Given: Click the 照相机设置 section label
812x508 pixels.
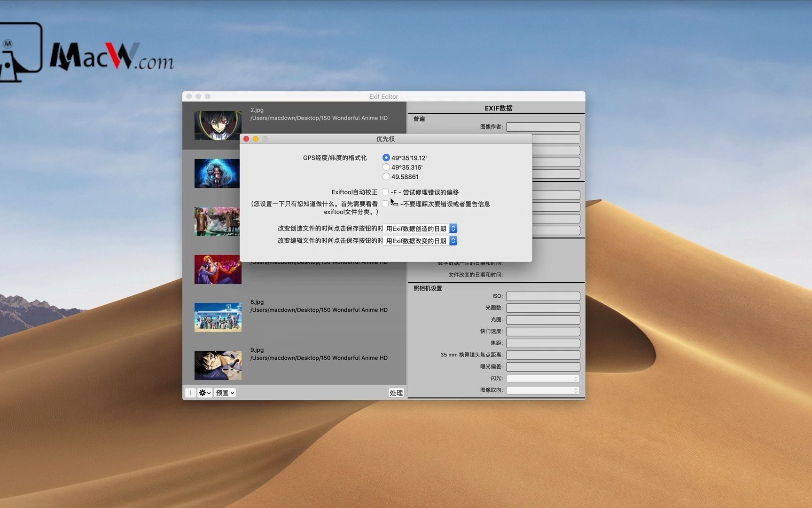Looking at the screenshot, I should (x=428, y=288).
